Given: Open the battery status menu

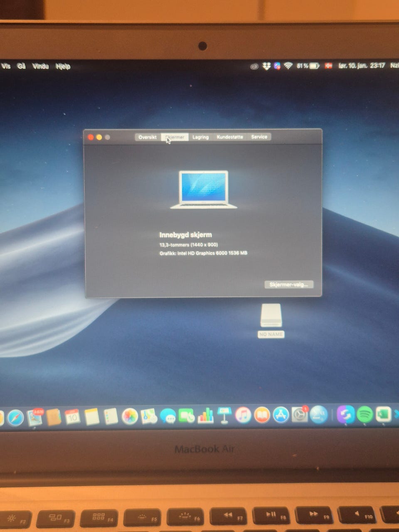Looking at the screenshot, I should 314,66.
